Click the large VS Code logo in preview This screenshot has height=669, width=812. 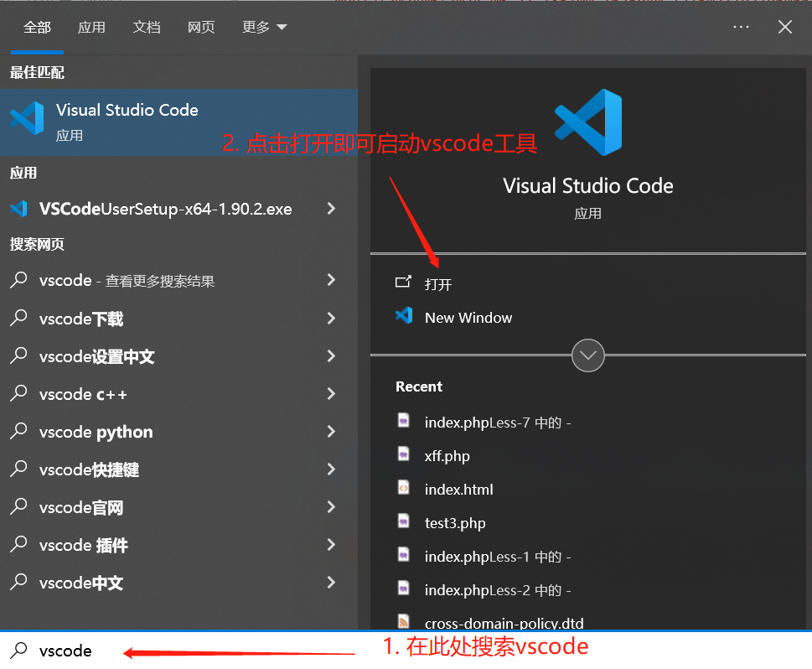pos(588,122)
